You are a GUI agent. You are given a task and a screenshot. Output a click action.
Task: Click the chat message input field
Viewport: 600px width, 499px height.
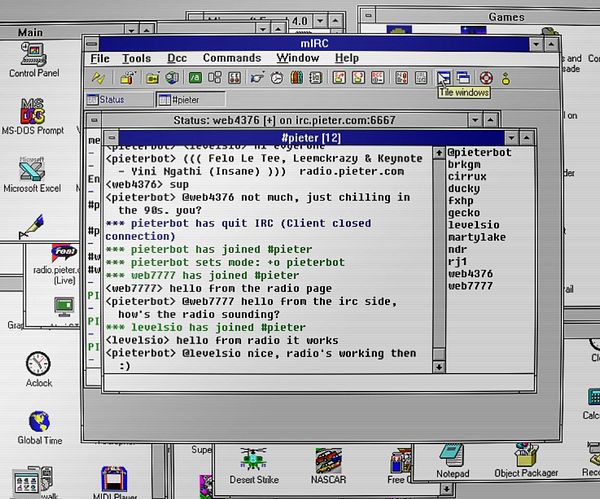(x=319, y=382)
